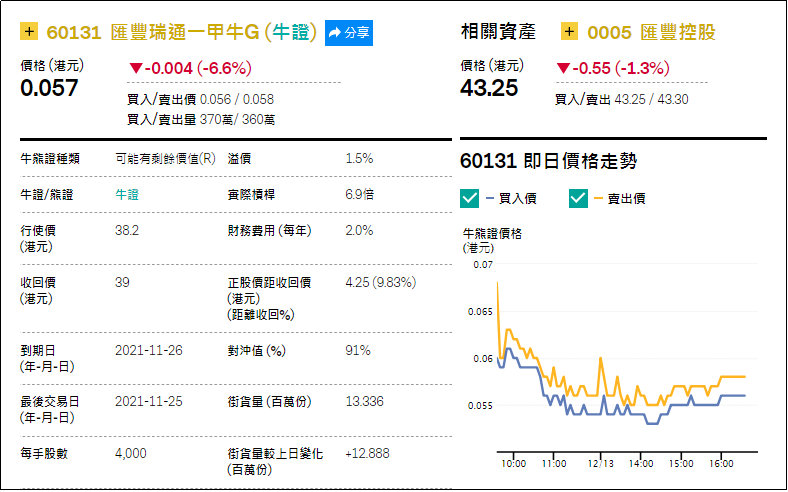Click the 16:00 time axis label
This screenshot has width=788, height=492.
click(x=721, y=464)
